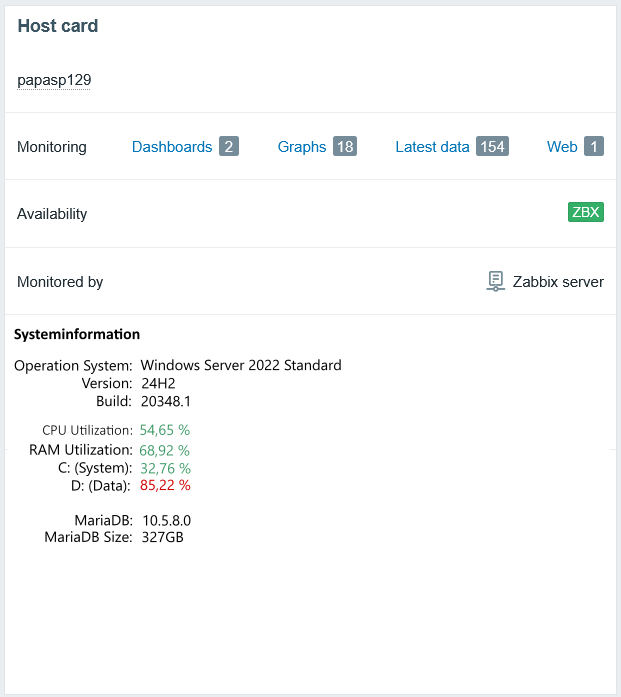Click the C: (System) usage value
The height and width of the screenshot is (697, 621).
165,468
